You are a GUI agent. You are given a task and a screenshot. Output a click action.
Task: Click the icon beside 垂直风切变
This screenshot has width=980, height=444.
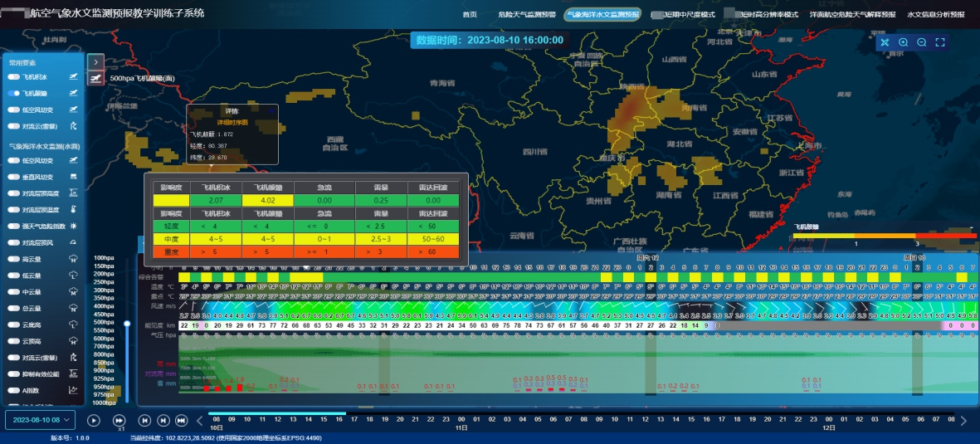pyautogui.click(x=73, y=177)
